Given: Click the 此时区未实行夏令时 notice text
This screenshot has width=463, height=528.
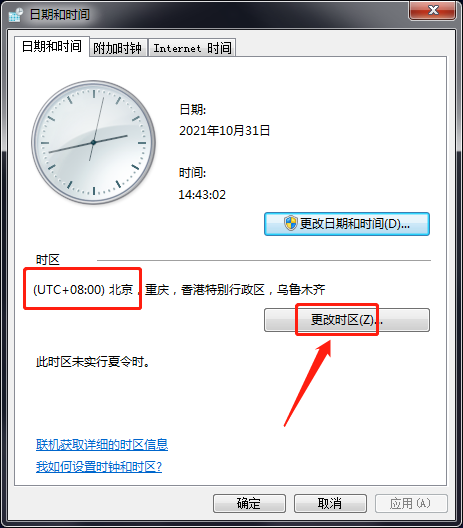Looking at the screenshot, I should [x=93, y=362].
